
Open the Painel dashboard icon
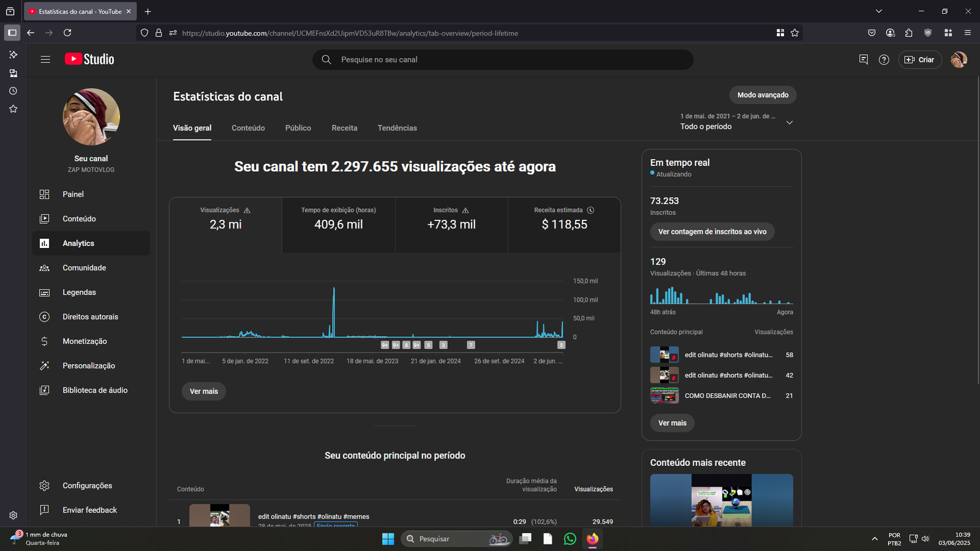[44, 194]
